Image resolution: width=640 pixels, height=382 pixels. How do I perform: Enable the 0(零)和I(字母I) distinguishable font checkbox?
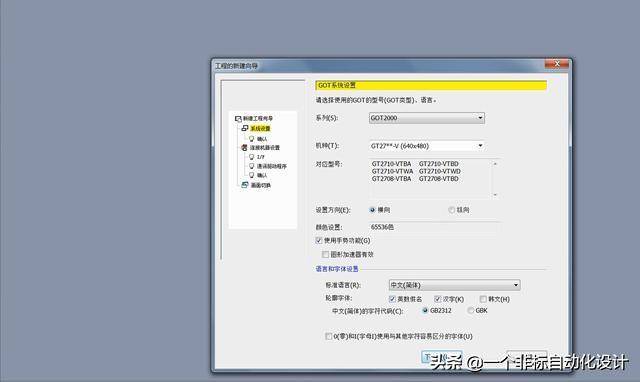(x=329, y=336)
